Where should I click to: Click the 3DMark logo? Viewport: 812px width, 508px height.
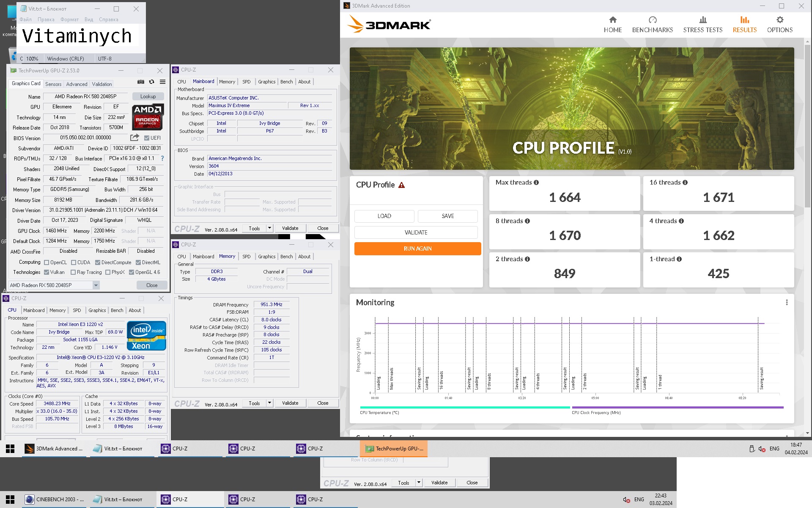point(389,25)
